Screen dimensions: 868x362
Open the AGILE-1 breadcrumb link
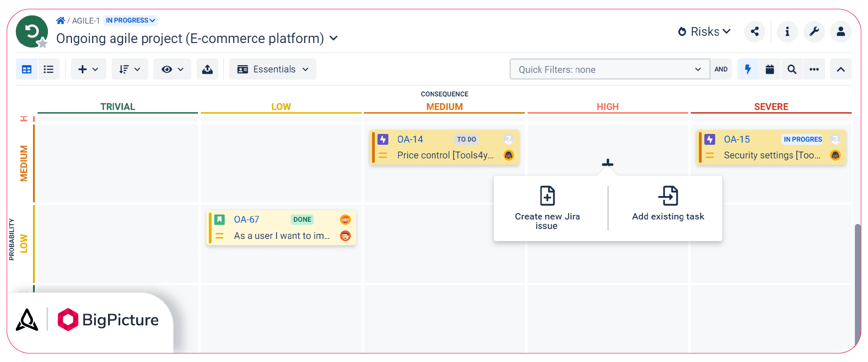click(x=86, y=21)
